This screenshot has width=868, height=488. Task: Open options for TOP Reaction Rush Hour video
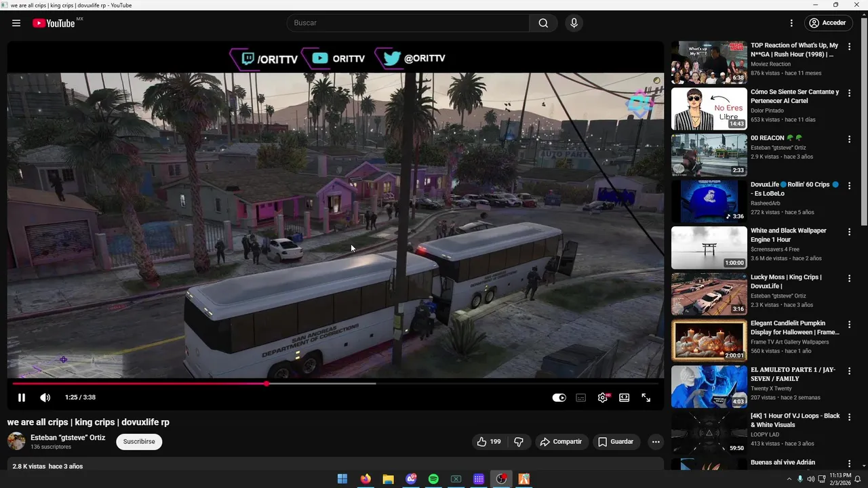(x=849, y=47)
